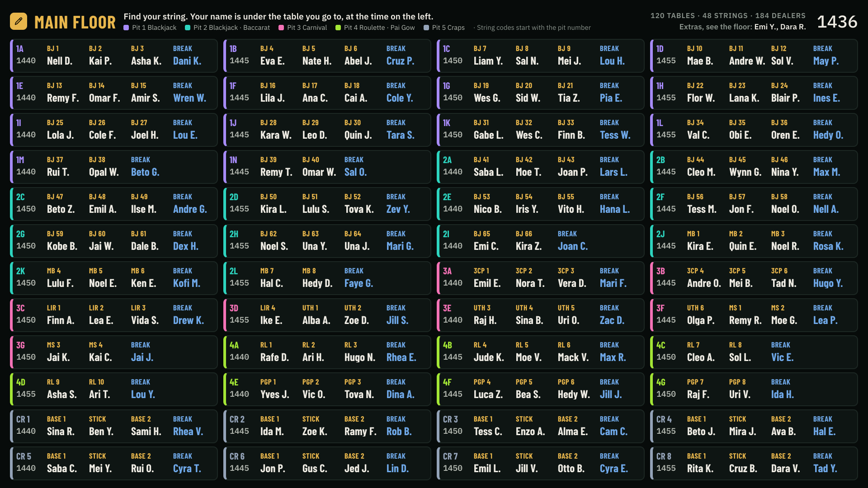Click string code 1J
The image size is (868, 488).
tap(233, 123)
